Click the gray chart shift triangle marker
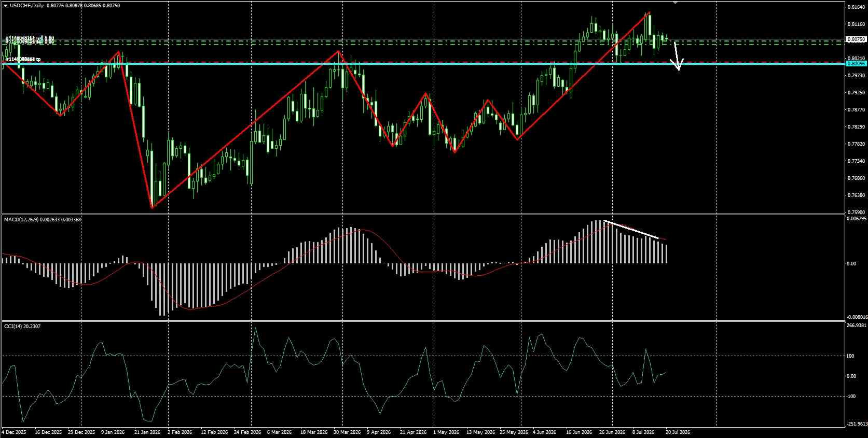 click(x=675, y=3)
